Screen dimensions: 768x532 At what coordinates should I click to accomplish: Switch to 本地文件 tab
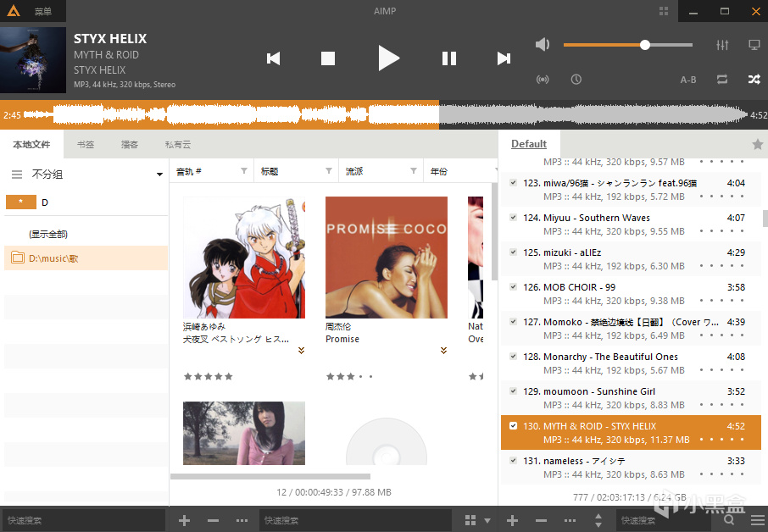point(32,144)
